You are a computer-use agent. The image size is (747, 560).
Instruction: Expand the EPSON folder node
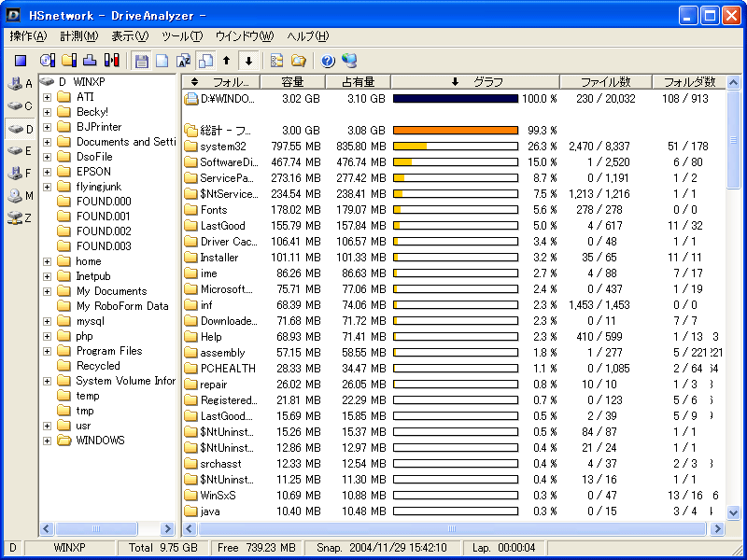48,172
